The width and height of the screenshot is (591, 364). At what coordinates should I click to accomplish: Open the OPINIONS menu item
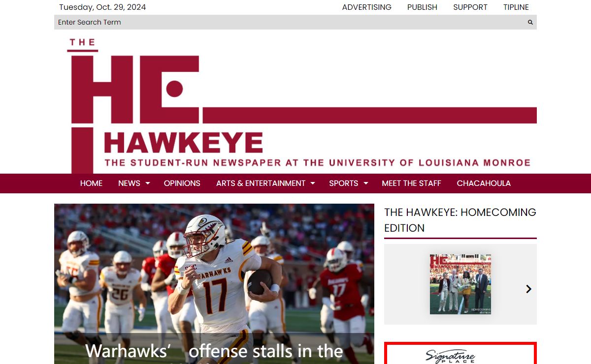(x=182, y=183)
